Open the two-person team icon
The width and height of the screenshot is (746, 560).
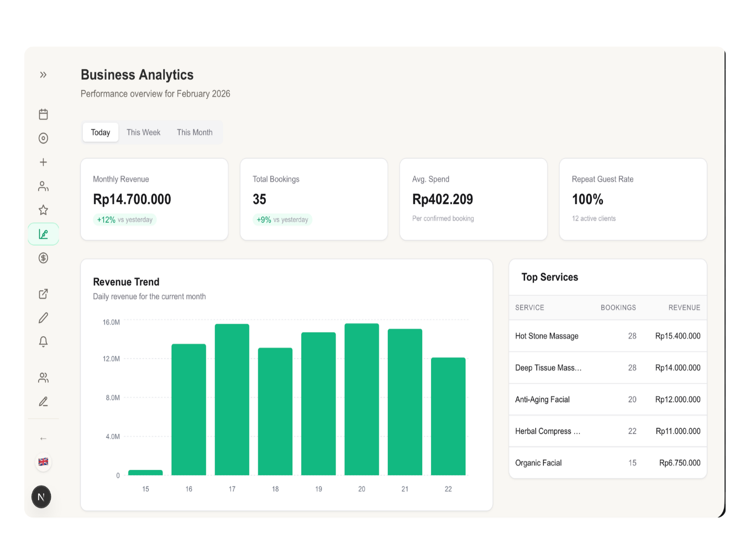click(43, 378)
